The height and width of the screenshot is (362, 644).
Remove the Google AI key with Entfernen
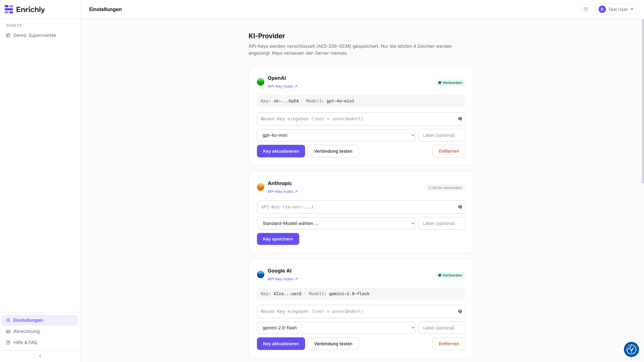pyautogui.click(x=449, y=344)
